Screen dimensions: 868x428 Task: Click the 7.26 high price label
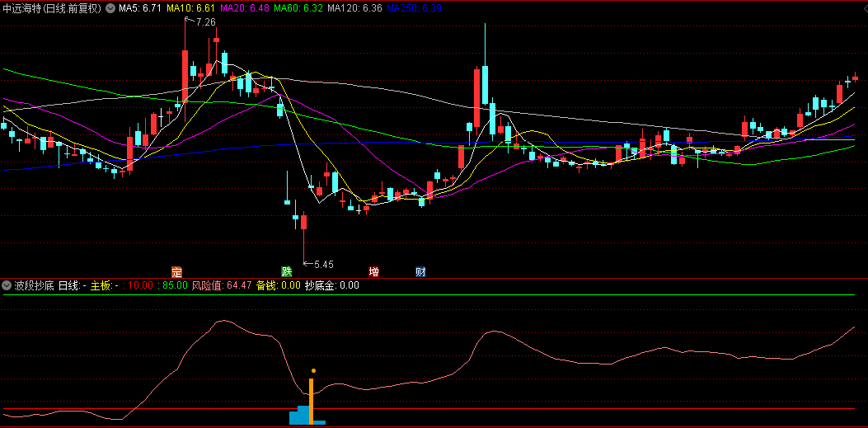click(205, 22)
